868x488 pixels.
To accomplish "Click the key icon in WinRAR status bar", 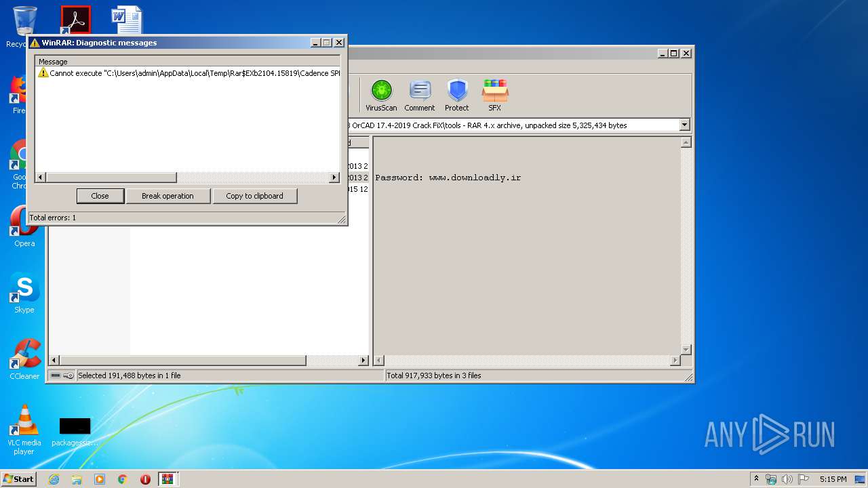I will (68, 375).
